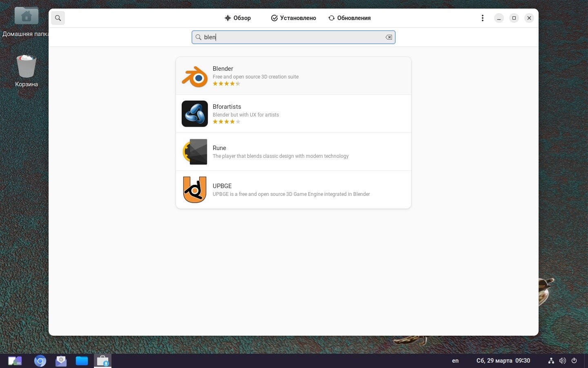This screenshot has width=588, height=368.
Task: Switch to the Установлено tab
Action: [x=294, y=18]
